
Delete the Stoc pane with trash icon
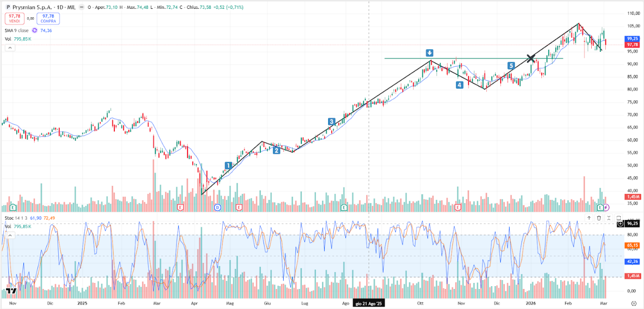[x=599, y=218]
